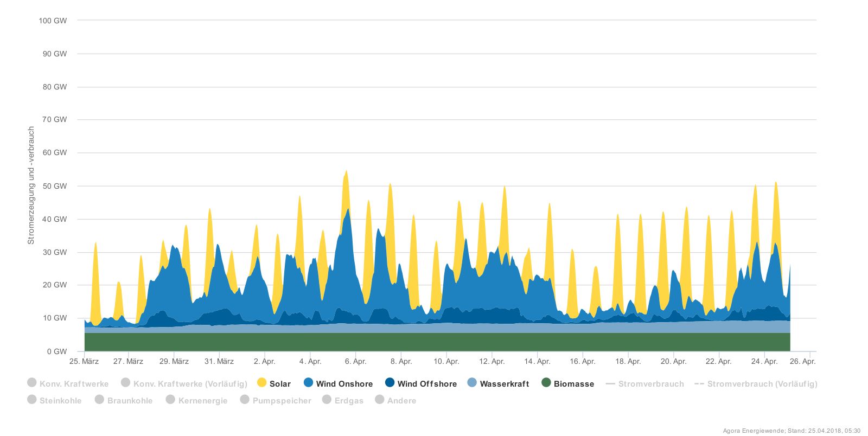Click the blue Wind Onshore legend dot
The height and width of the screenshot is (436, 868).
click(x=309, y=383)
